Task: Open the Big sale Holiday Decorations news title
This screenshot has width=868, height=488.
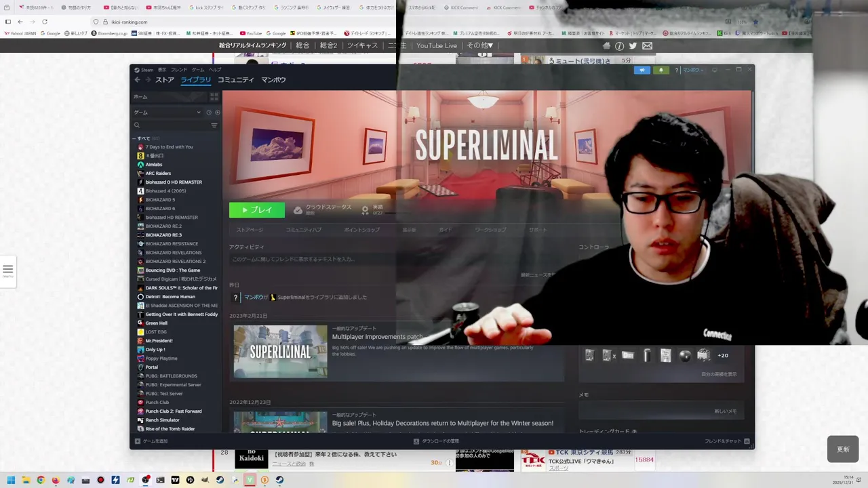Action: tap(443, 423)
